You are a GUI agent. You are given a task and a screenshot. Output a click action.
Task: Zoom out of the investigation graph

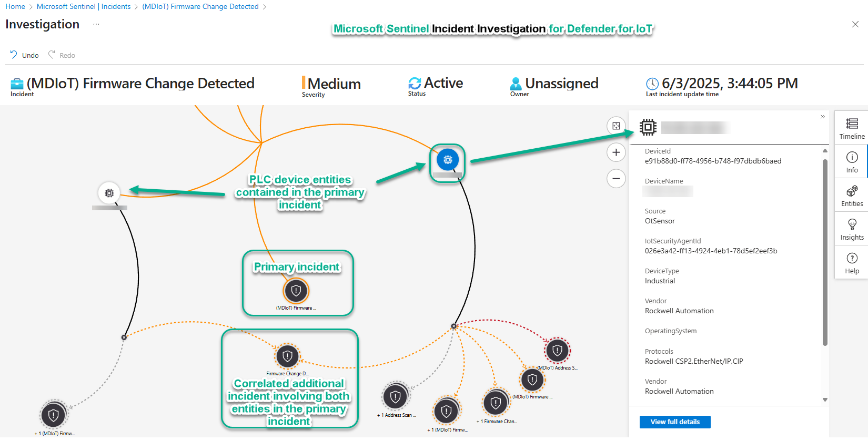[616, 178]
